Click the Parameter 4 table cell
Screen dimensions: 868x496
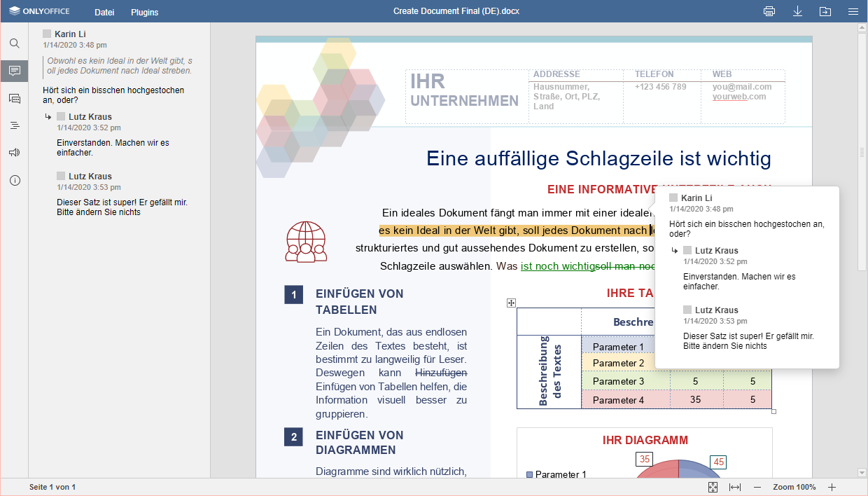tap(626, 400)
